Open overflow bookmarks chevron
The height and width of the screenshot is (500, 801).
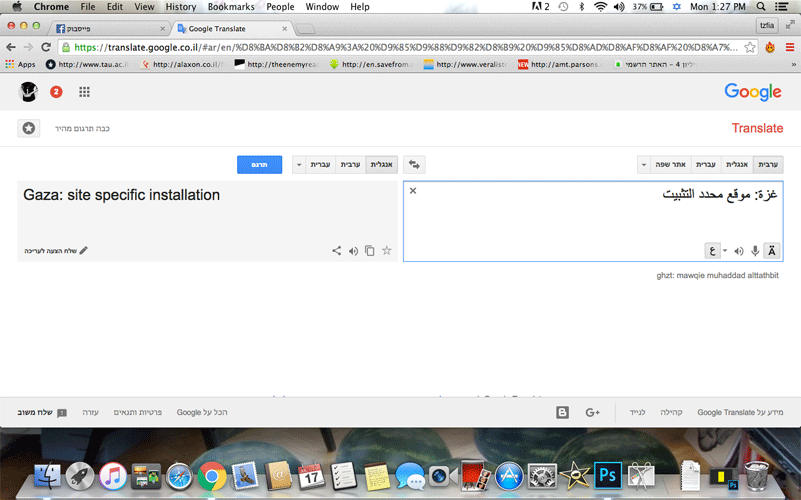pyautogui.click(x=793, y=64)
